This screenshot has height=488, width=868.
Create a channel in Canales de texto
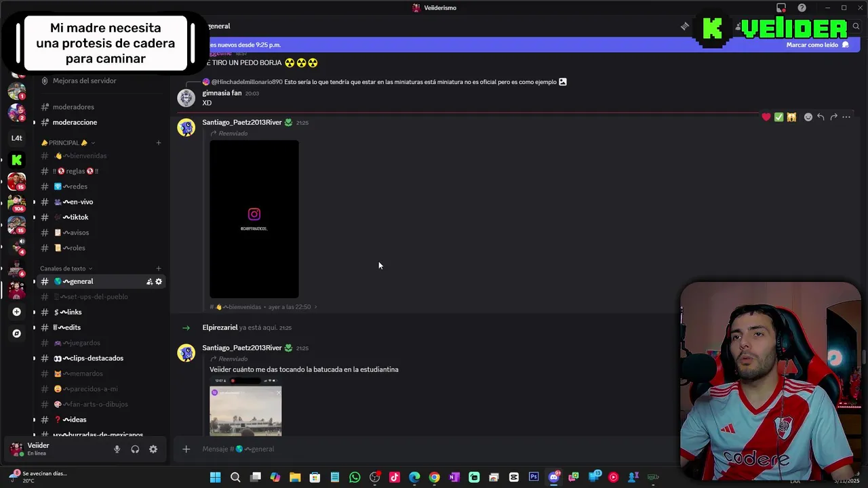159,268
